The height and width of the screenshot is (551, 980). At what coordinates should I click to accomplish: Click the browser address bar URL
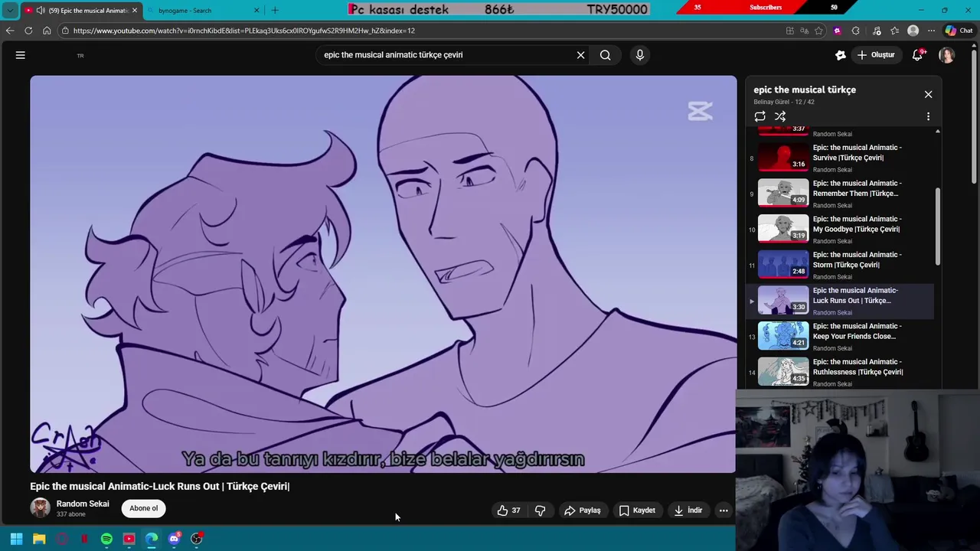coord(244,31)
